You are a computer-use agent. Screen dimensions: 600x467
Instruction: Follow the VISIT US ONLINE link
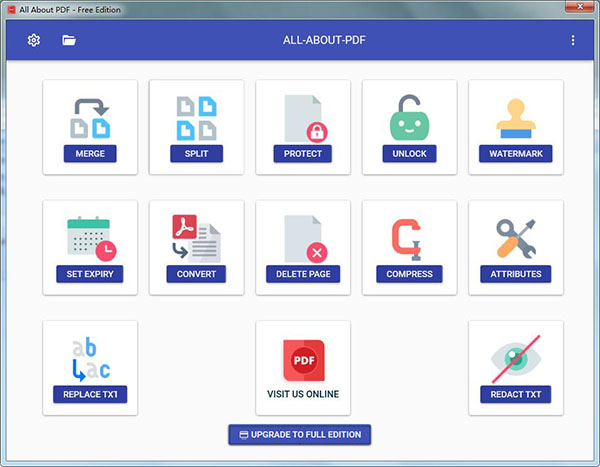tap(303, 394)
